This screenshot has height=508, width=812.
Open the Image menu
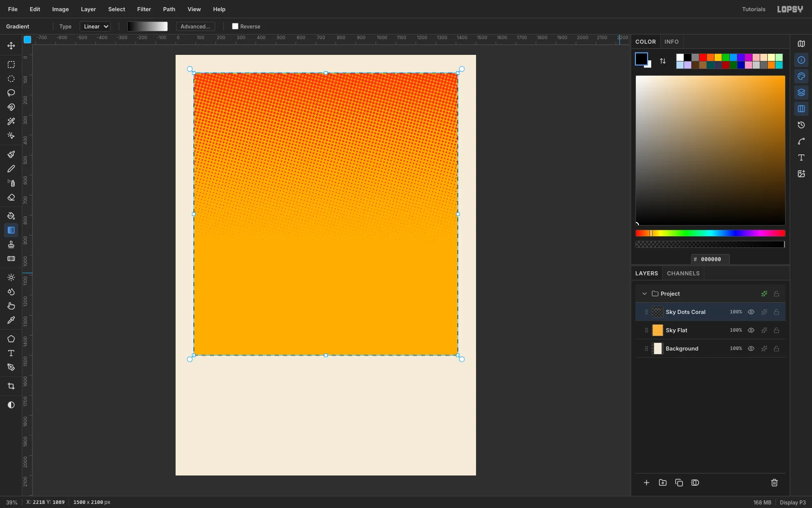60,9
